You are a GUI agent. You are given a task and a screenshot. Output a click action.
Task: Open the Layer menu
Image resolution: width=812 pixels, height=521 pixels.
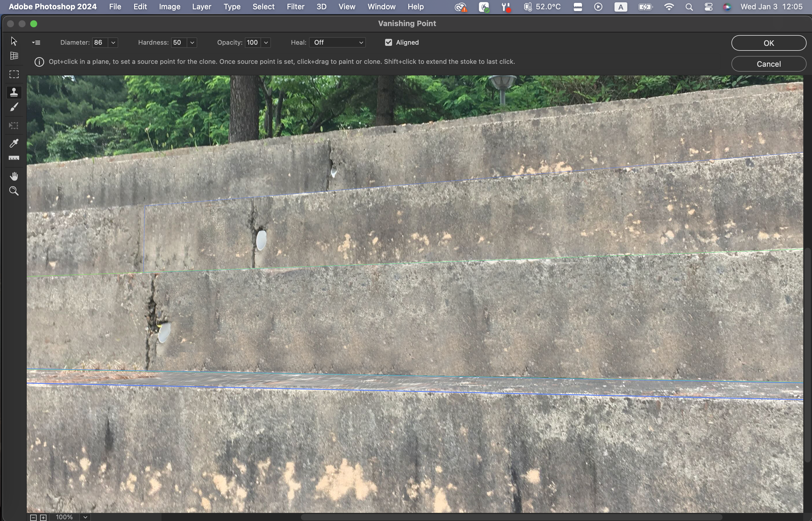[202, 7]
